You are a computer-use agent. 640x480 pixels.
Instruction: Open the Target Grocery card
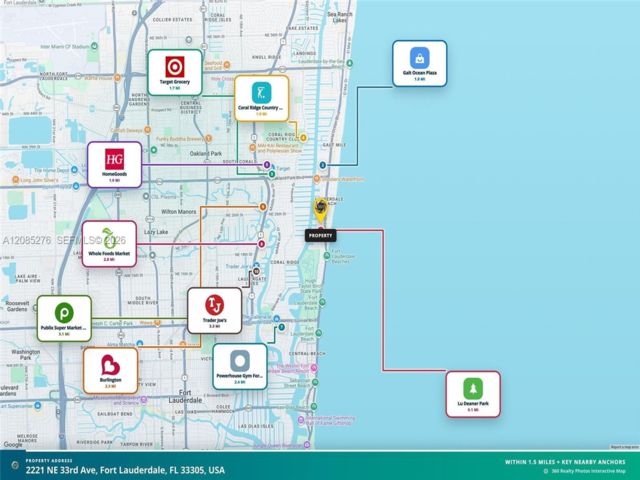(x=175, y=73)
